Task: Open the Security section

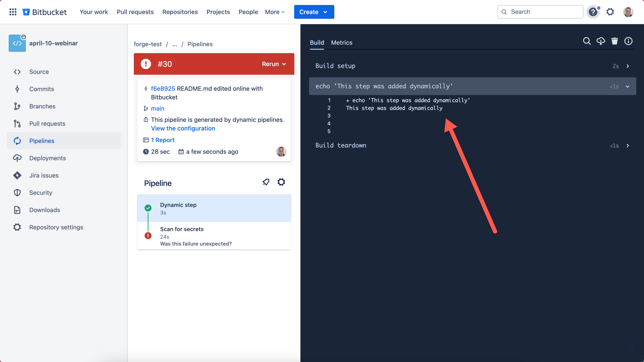Action: coord(41,192)
